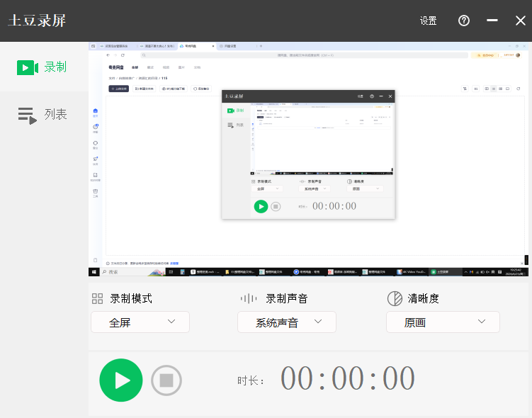Click the 土豆录屏 title text
This screenshot has width=532, height=418.
(x=37, y=21)
